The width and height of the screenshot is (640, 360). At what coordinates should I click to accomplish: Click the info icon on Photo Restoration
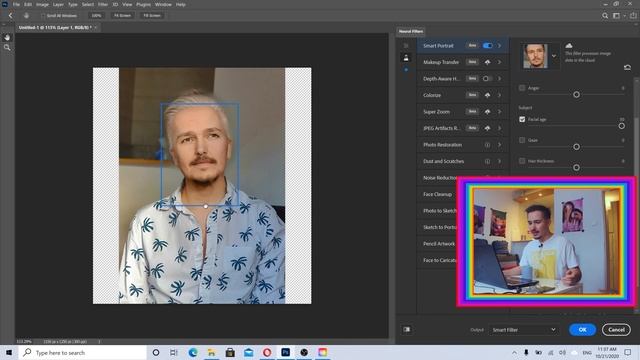coord(487,144)
